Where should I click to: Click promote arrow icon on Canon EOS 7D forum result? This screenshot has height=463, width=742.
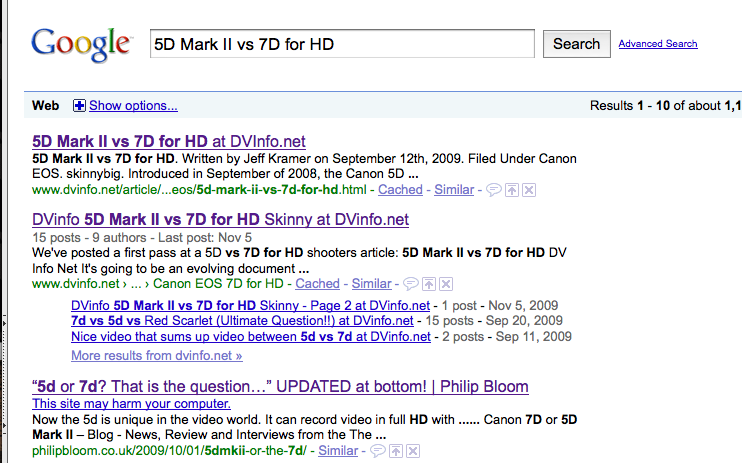click(429, 284)
